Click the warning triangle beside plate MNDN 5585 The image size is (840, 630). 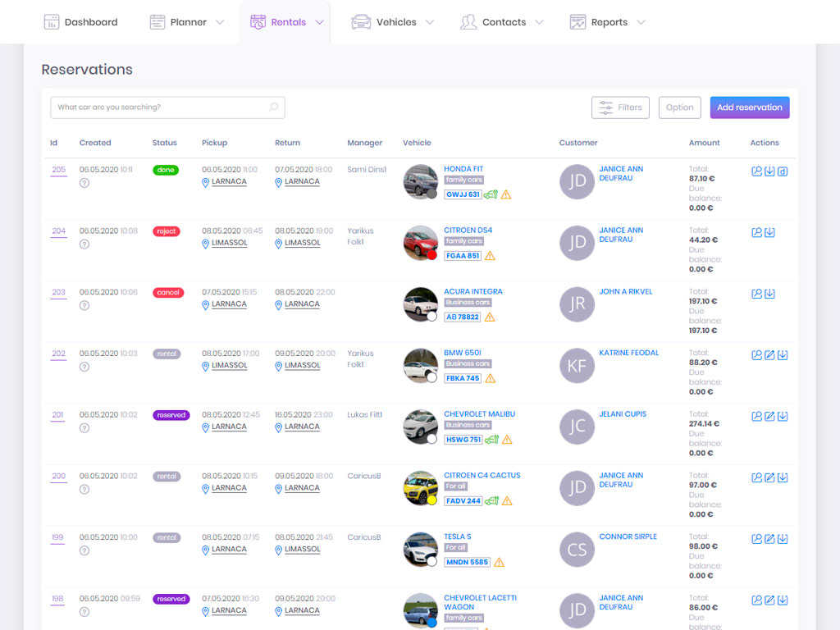499,563
